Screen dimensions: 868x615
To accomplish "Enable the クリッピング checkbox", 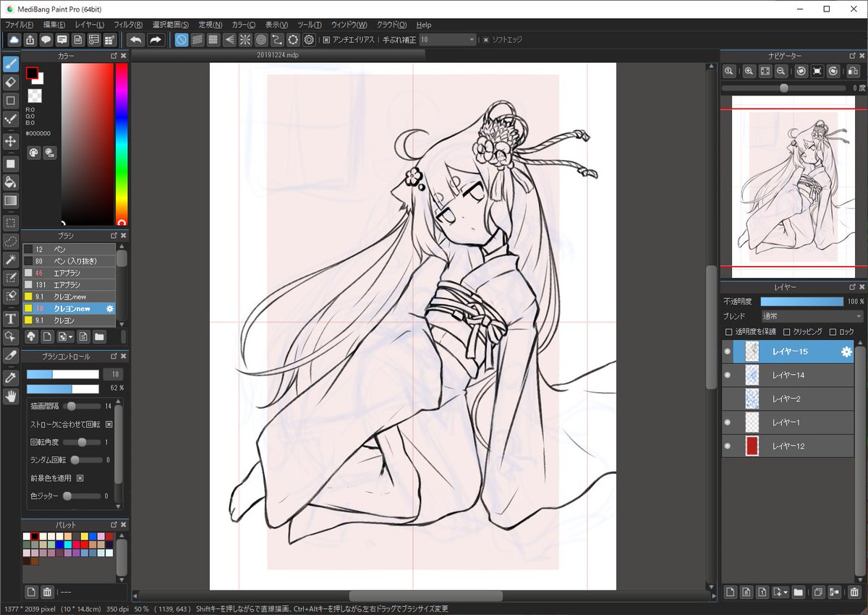I will (x=788, y=331).
